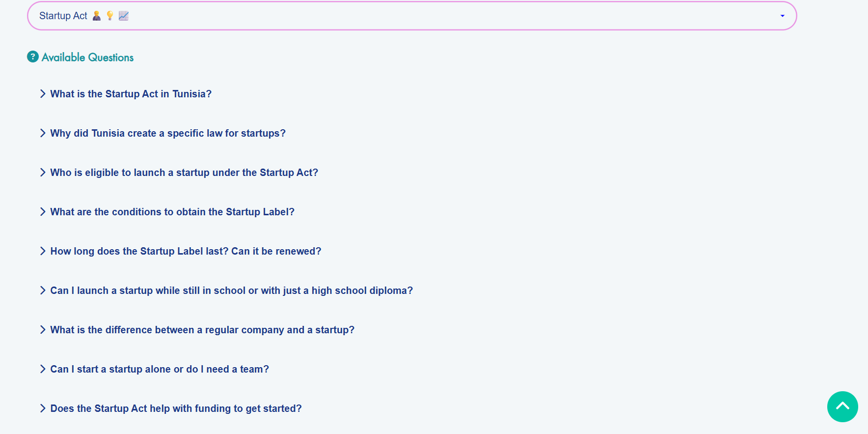Screen dimensions: 868x434
Task: Click chevron next to 'Who is eligible to launch'
Action: coord(43,173)
